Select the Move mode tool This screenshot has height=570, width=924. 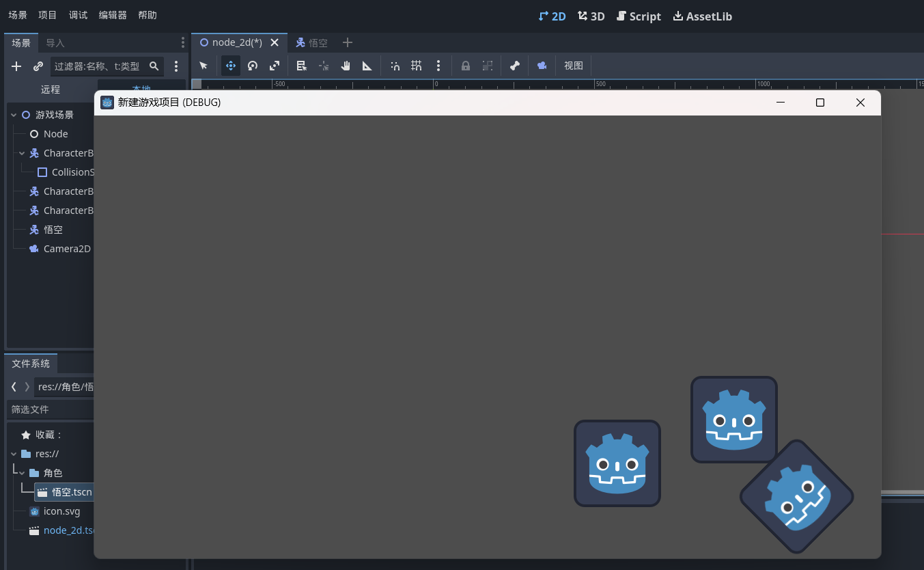click(231, 66)
